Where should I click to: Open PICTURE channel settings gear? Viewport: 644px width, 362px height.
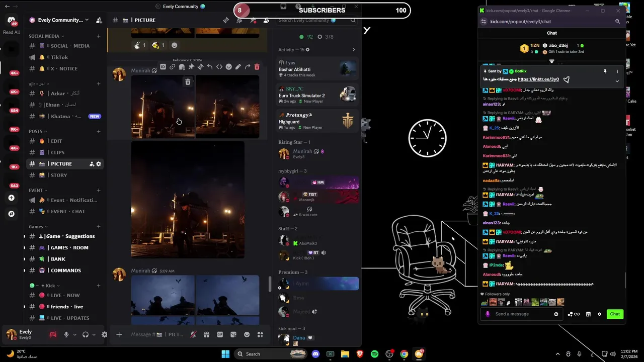click(99, 164)
